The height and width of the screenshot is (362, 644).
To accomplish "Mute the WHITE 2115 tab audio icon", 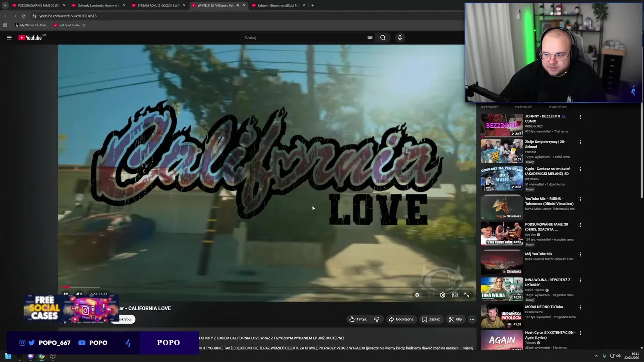I will [238, 5].
